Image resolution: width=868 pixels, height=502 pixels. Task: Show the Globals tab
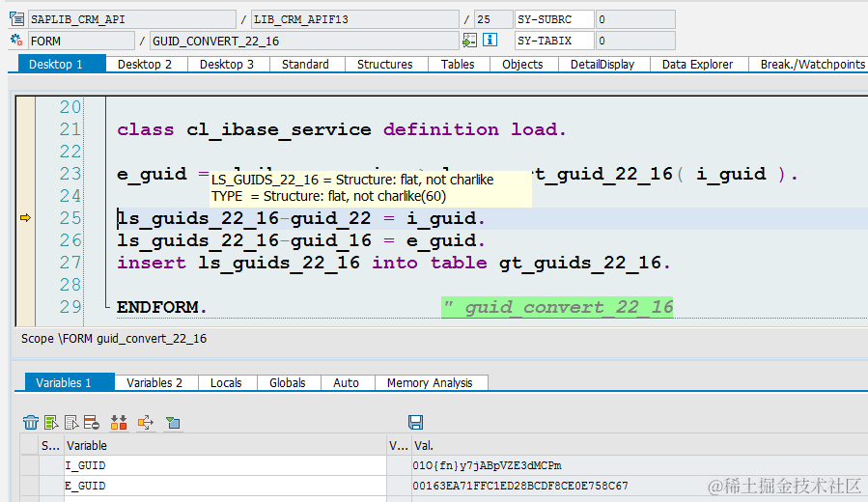pyautogui.click(x=288, y=382)
